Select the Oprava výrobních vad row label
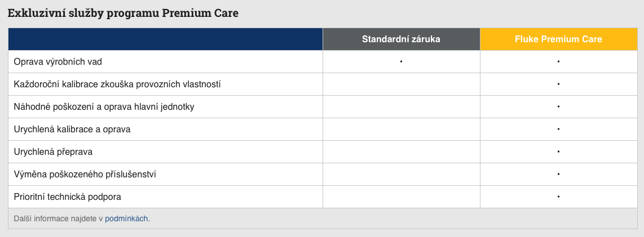Image resolution: width=644 pixels, height=237 pixels. pyautogui.click(x=58, y=61)
